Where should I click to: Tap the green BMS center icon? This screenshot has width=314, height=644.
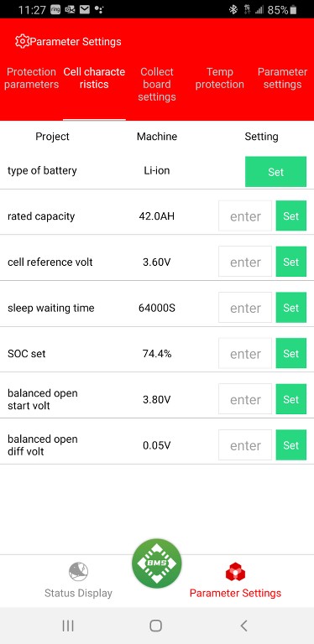click(157, 563)
